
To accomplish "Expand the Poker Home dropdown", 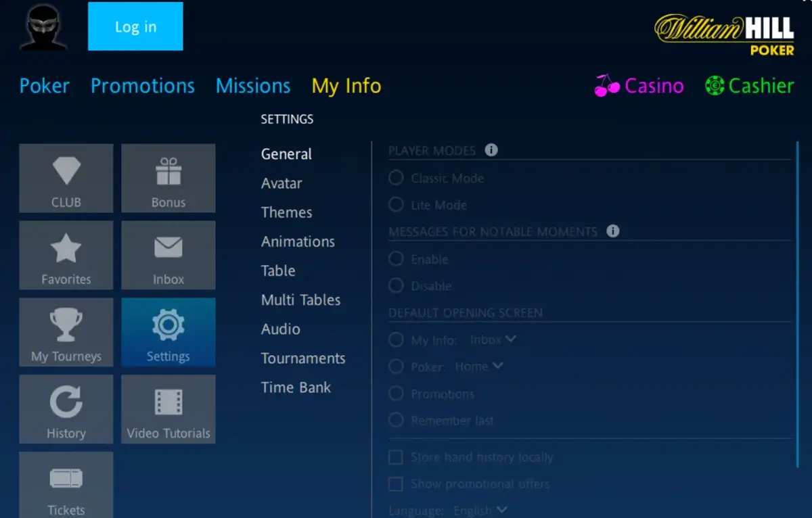I will 479,367.
